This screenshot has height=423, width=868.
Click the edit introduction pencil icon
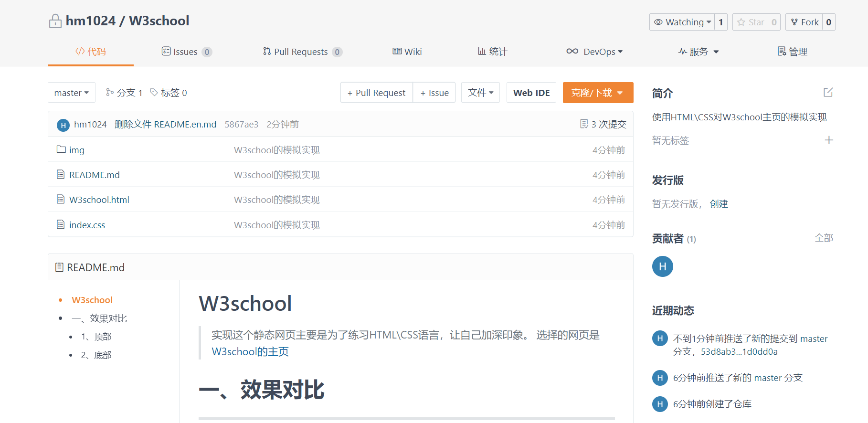pyautogui.click(x=828, y=92)
